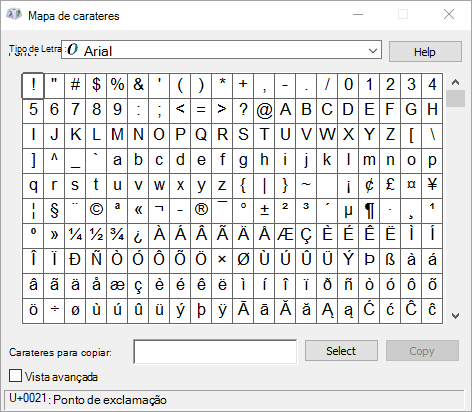Select the uppercase M character

click(117, 136)
